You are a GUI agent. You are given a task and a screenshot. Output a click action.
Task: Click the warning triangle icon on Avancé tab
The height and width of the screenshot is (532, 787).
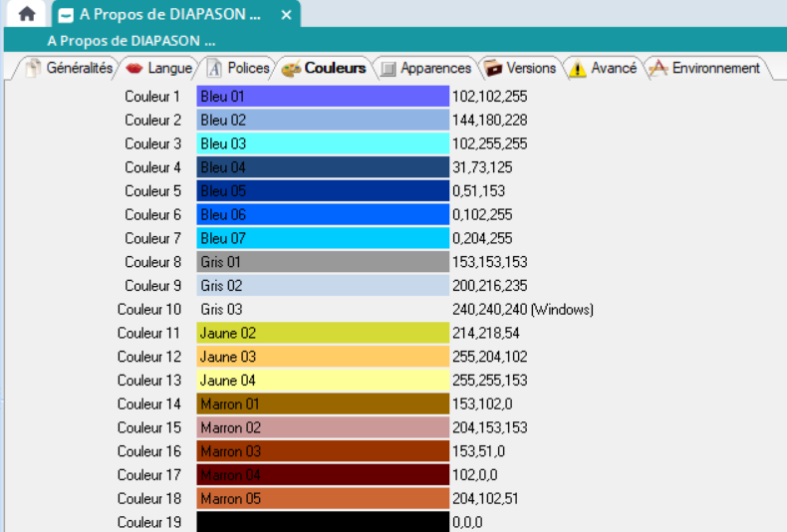(x=578, y=69)
